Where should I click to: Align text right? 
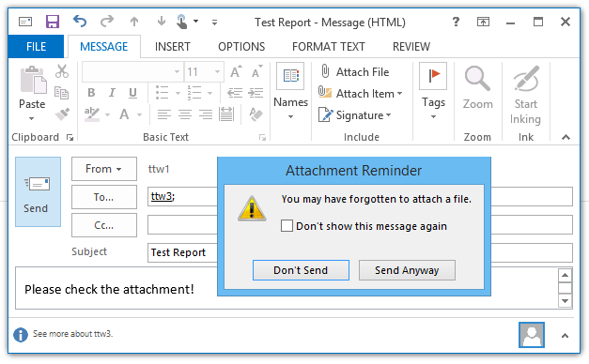click(206, 114)
